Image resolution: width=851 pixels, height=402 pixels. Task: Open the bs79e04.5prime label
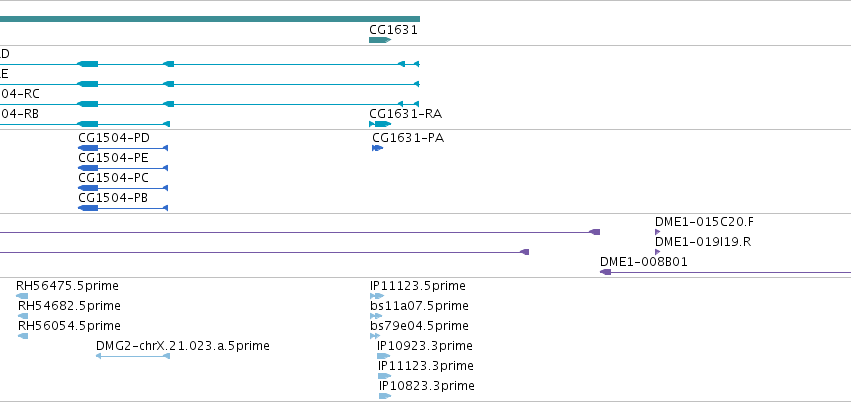click(419, 326)
